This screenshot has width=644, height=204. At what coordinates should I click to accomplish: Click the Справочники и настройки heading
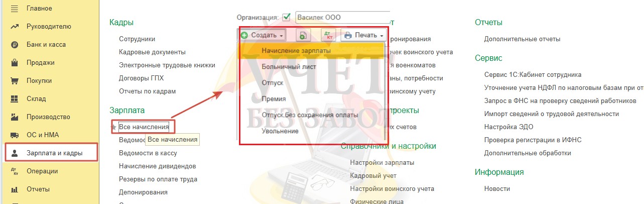tap(388, 146)
